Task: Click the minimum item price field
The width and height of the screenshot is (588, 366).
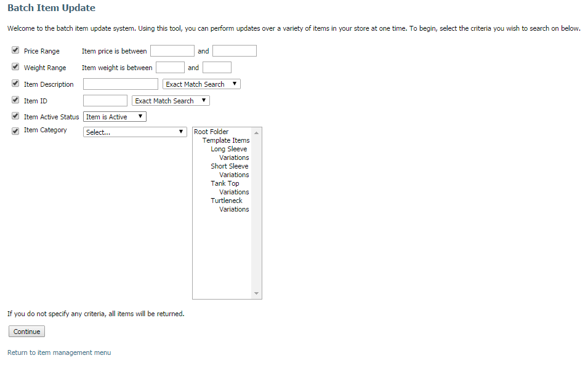Action: (172, 50)
